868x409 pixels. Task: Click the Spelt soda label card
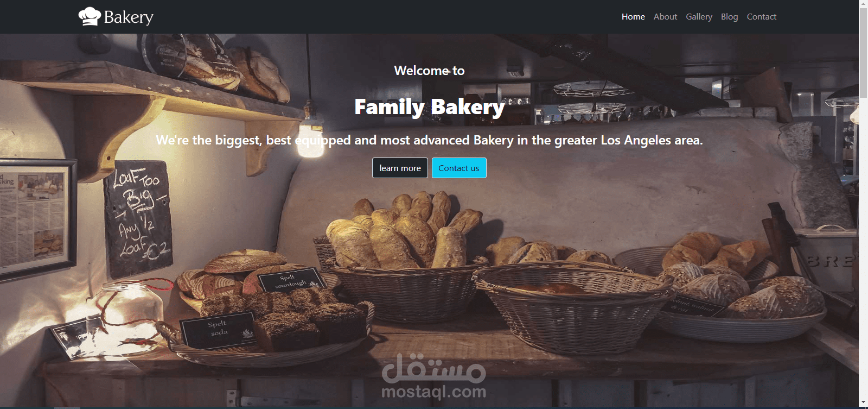point(218,329)
